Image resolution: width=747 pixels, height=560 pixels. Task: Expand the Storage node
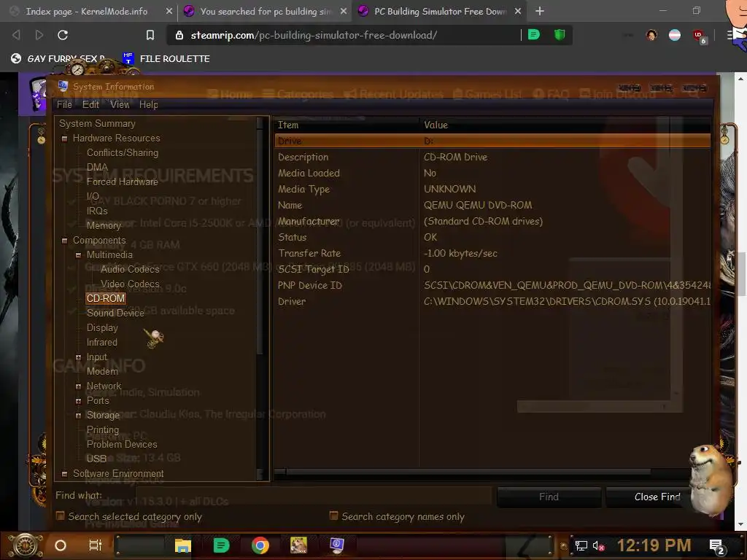78,416
